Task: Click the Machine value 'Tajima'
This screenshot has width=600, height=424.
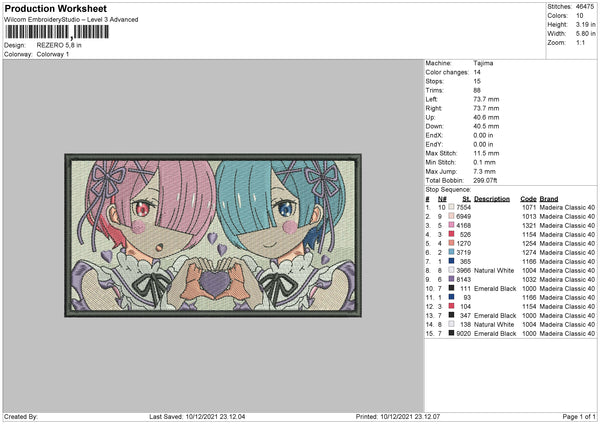Action: click(483, 63)
